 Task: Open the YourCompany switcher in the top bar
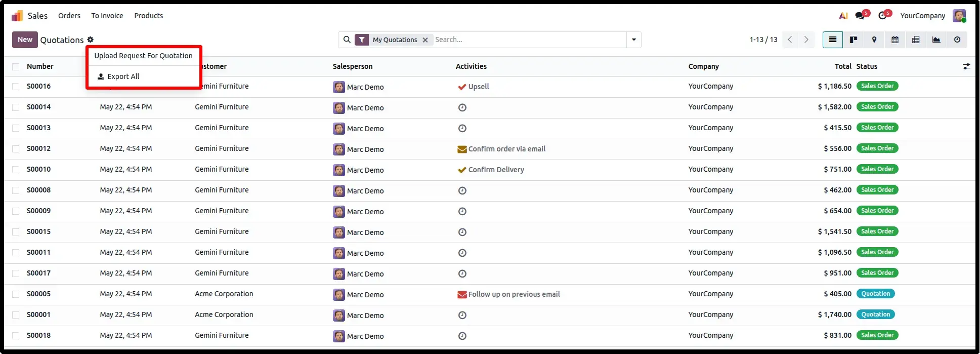[x=922, y=16]
